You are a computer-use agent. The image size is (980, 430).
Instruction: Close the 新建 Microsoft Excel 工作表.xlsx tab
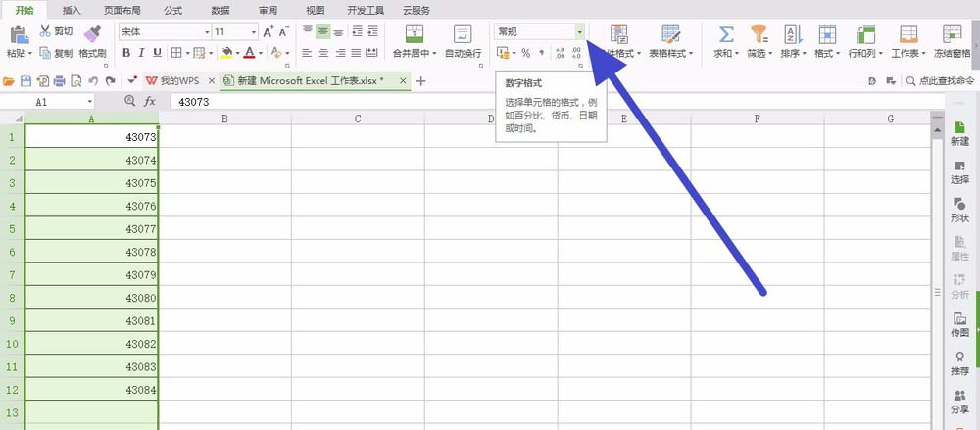tap(403, 81)
